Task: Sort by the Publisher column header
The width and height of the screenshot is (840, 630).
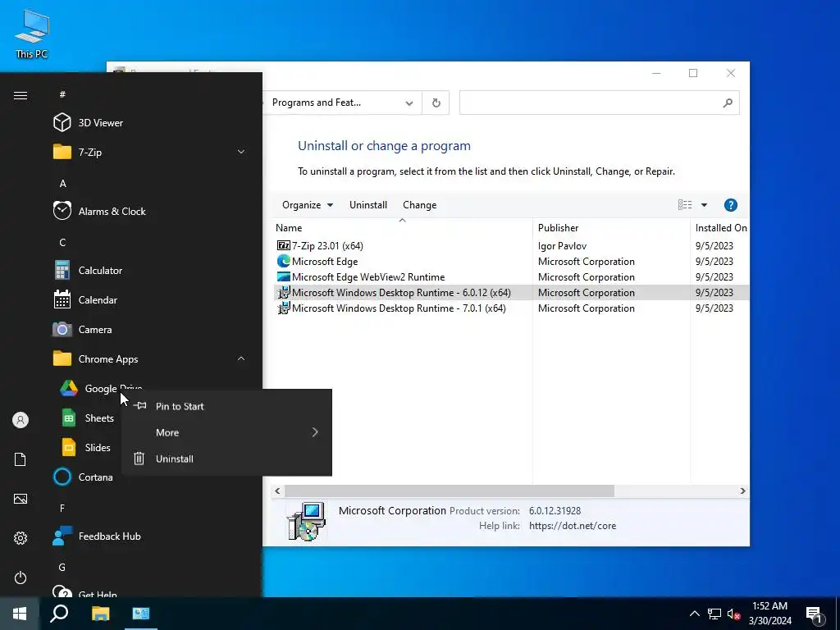Action: (x=611, y=228)
